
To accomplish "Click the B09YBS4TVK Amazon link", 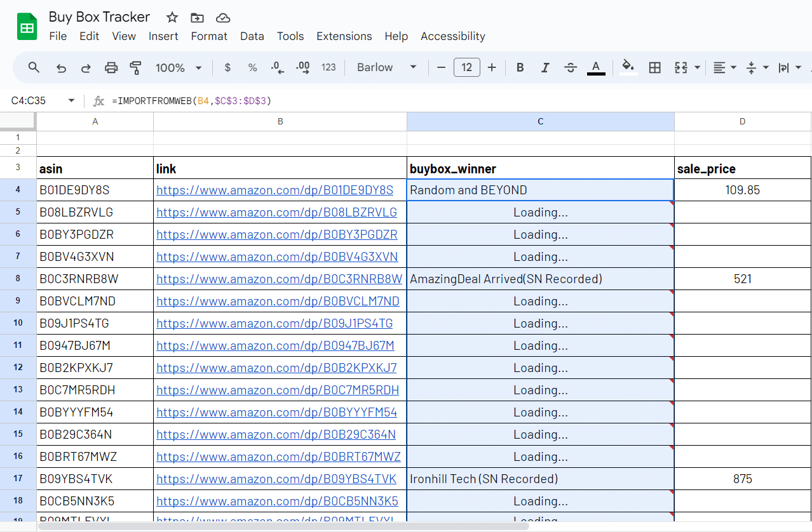I will (x=276, y=479).
